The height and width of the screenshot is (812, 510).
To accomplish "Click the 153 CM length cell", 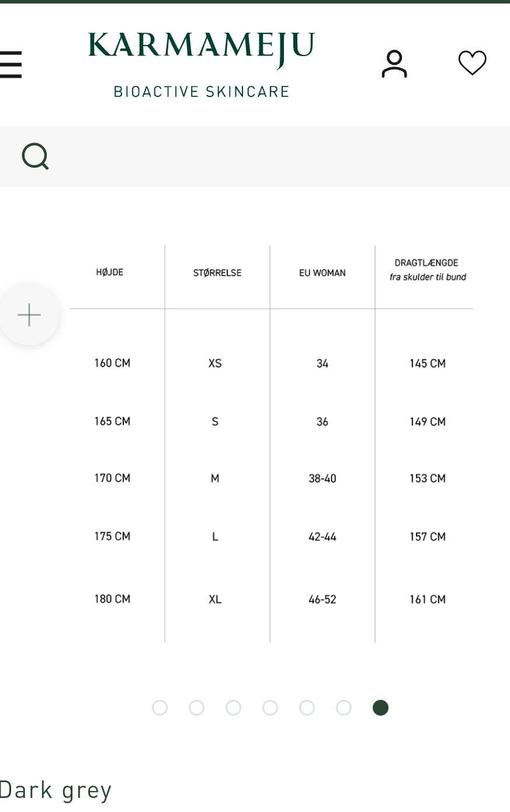I will click(x=427, y=478).
